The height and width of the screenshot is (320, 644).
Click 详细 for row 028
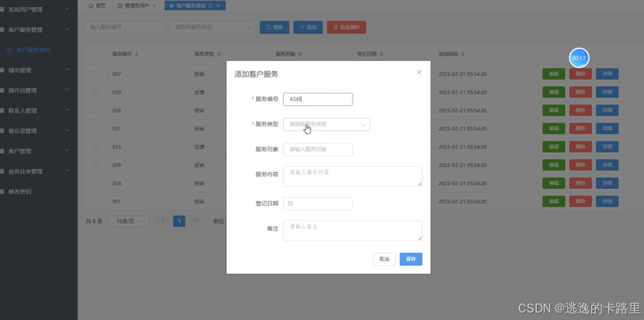pos(607,110)
